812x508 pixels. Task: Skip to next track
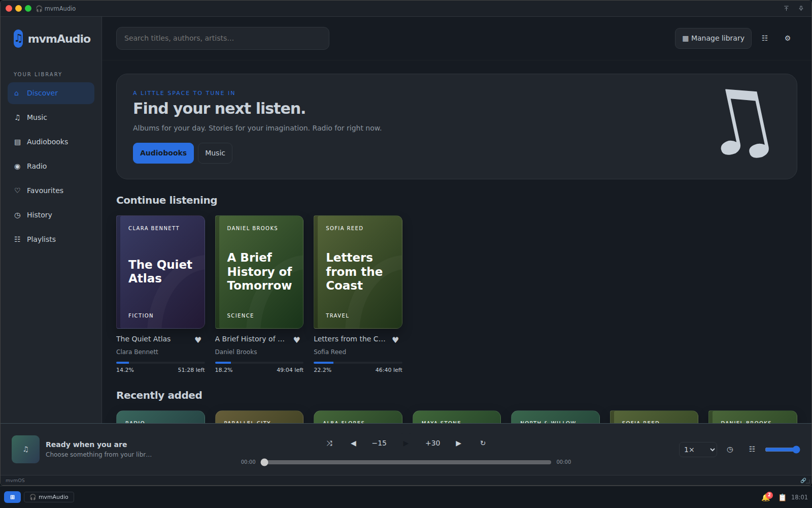(x=458, y=443)
